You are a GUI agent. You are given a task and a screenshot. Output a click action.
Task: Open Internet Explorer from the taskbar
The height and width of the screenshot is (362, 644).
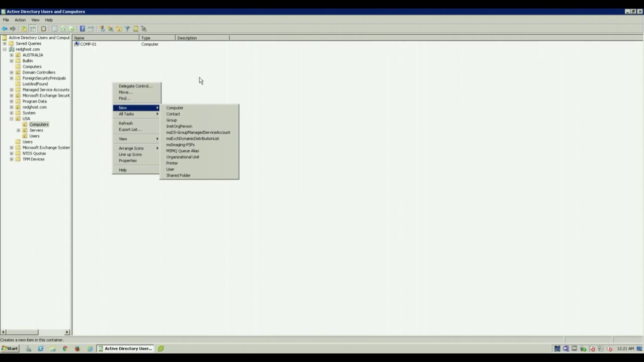click(90, 348)
